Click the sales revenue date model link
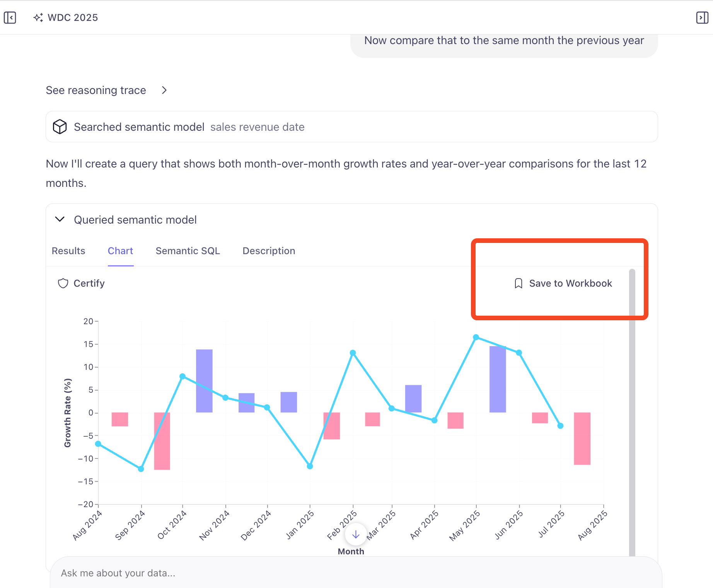713x588 pixels. (257, 126)
